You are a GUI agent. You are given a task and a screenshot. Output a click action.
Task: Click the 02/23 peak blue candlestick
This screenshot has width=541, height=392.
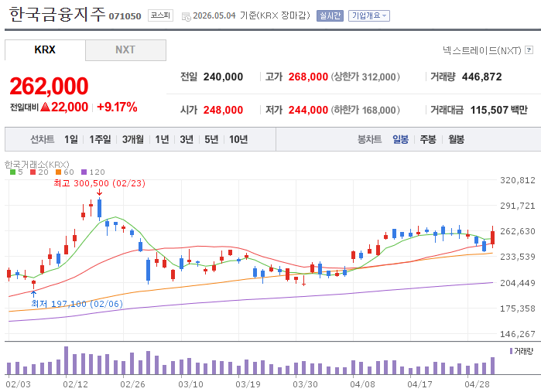(x=99, y=208)
